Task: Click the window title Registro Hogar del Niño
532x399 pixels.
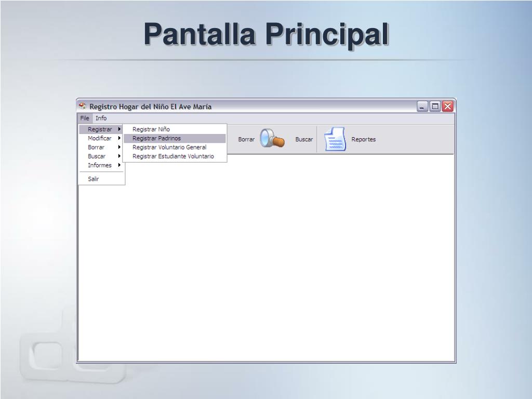Action: (x=150, y=107)
